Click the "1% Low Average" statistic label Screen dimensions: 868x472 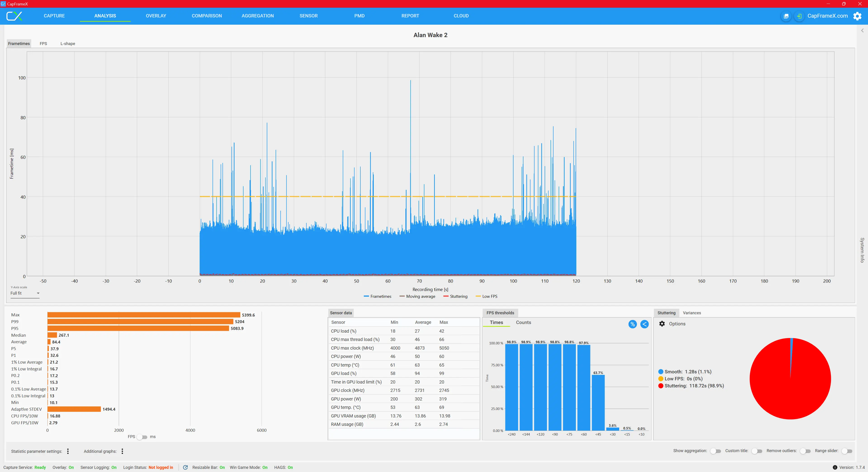tap(27, 362)
